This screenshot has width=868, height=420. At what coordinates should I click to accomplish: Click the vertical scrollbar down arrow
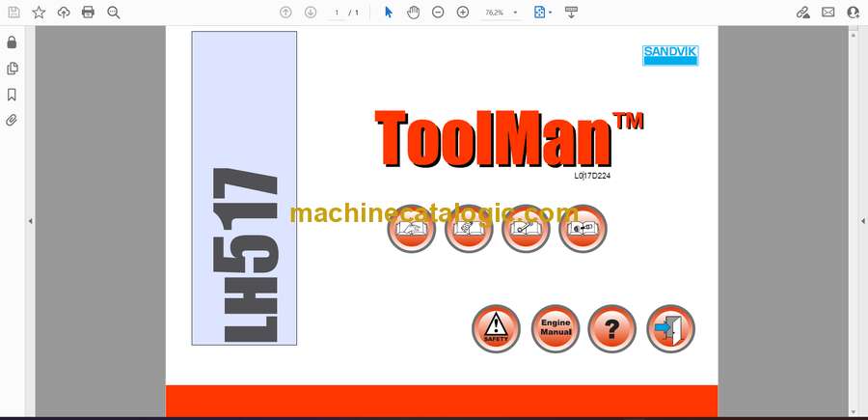coord(854,411)
